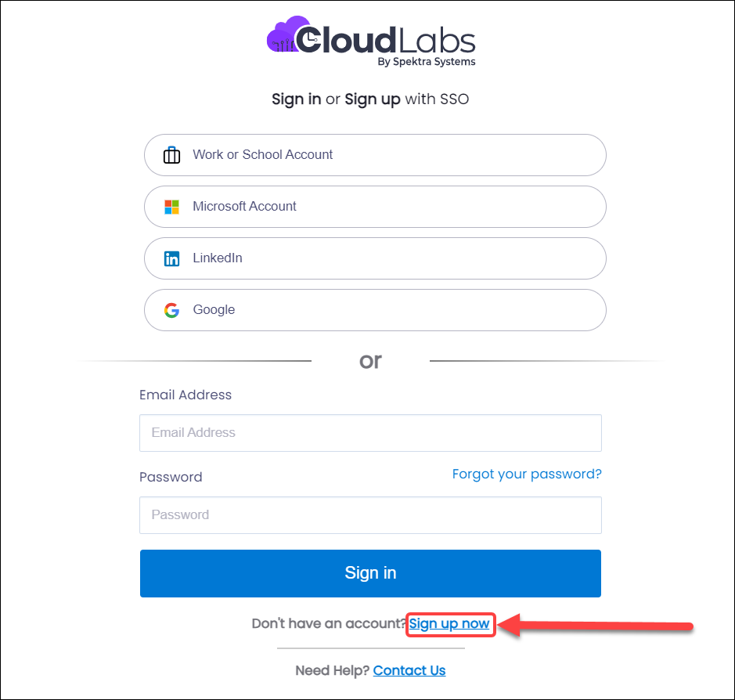Viewport: 735px width, 700px height.
Task: Click the Password field label
Action: tap(171, 478)
